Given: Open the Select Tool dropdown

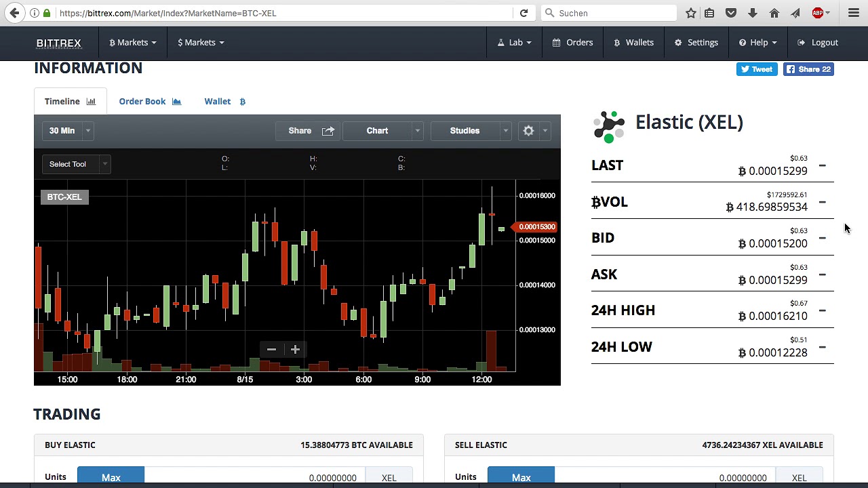Looking at the screenshot, I should coord(75,164).
